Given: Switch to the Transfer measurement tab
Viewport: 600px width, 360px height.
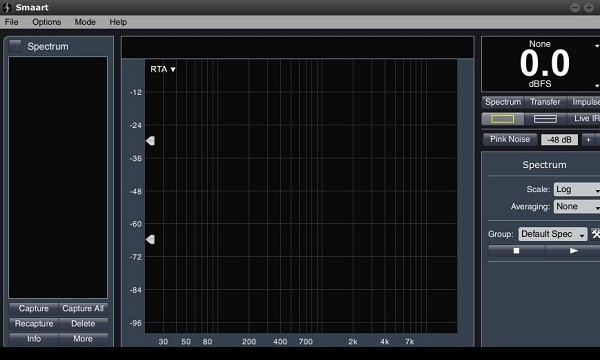Looking at the screenshot, I should pos(545,102).
